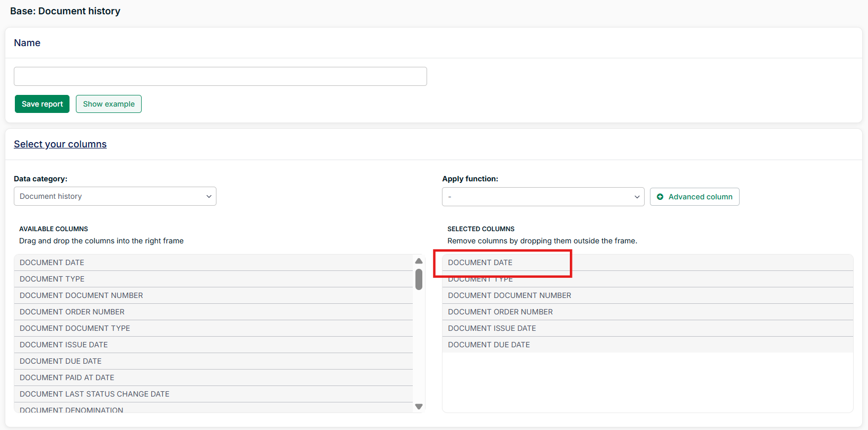Select DOCUMENT DATE in Available columns
868x430 pixels.
(52, 262)
